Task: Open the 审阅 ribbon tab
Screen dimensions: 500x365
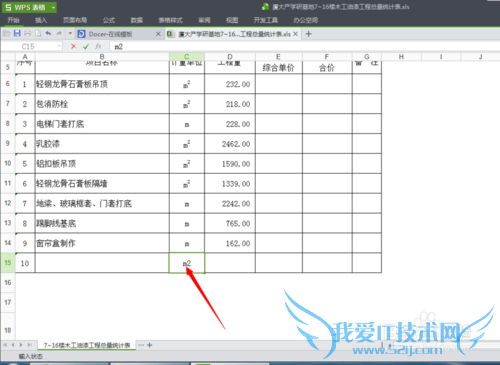Action: [x=204, y=20]
